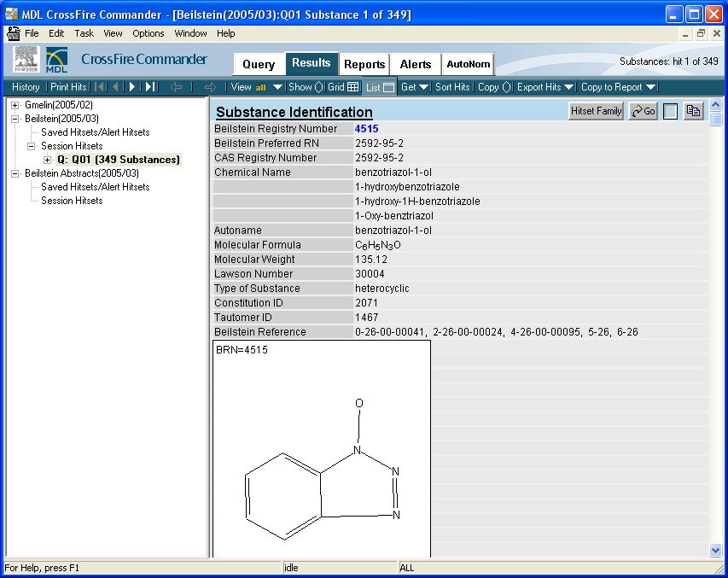Screen dimensions: 728x578
Task: Click CAS Registry Number value 2592-95-2
Action: coord(379,157)
